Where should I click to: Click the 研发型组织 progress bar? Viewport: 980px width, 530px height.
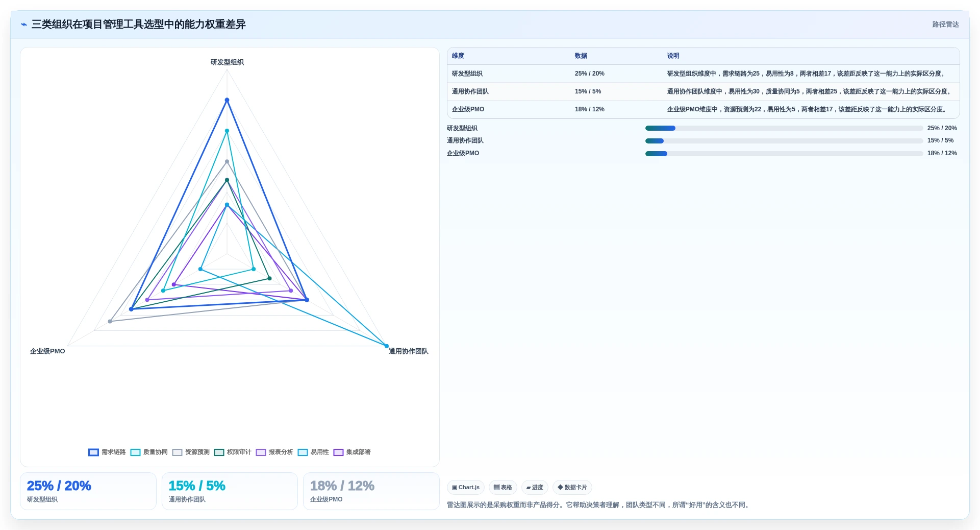tap(784, 128)
